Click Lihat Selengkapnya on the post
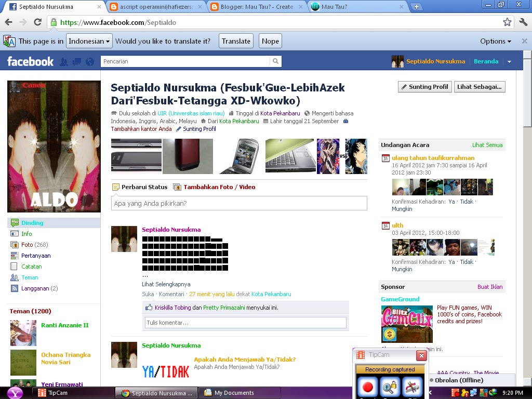The image size is (532, 399). [166, 284]
